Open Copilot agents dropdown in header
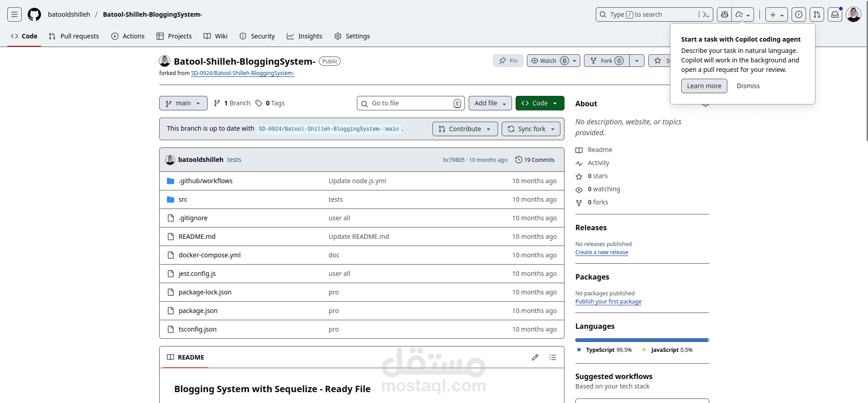This screenshot has width=868, height=403. tap(743, 14)
